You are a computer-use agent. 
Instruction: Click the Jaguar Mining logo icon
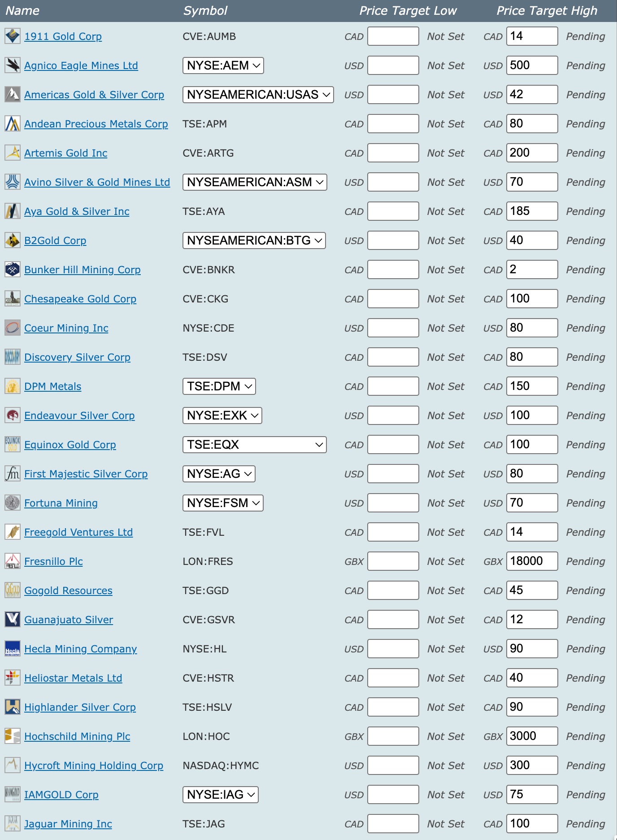click(13, 824)
